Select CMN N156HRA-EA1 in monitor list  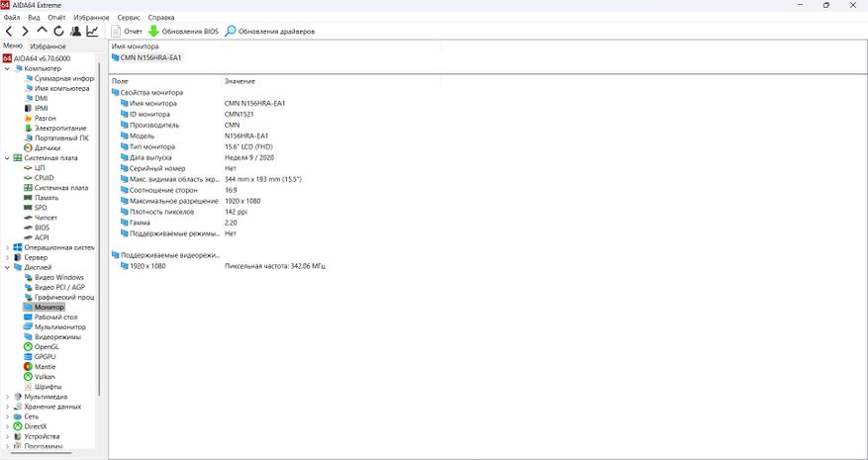coord(146,57)
